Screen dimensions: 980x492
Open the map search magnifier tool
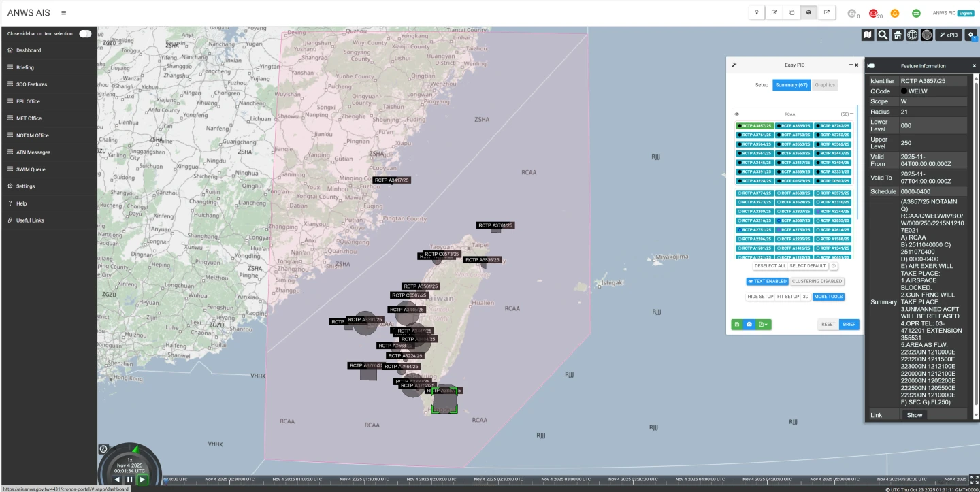(x=883, y=35)
